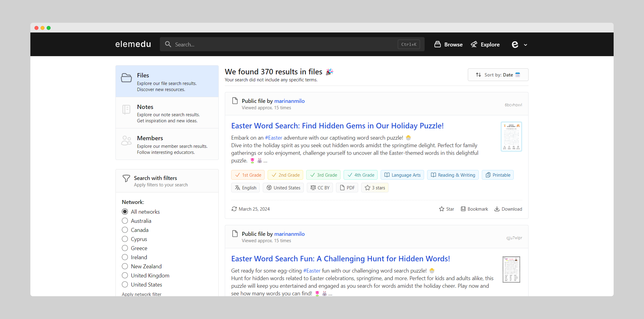Click 'Apply network filter' text
The height and width of the screenshot is (319, 644).
tap(142, 294)
